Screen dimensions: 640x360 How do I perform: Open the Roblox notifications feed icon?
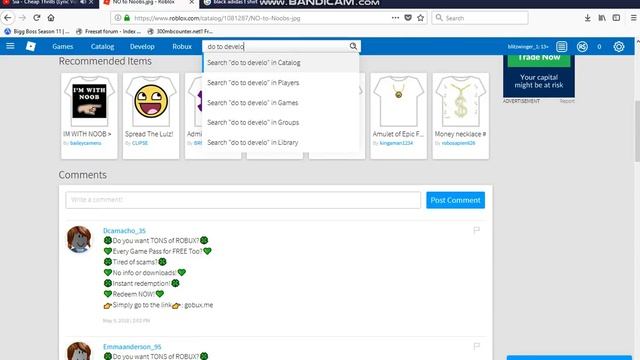tap(562, 47)
